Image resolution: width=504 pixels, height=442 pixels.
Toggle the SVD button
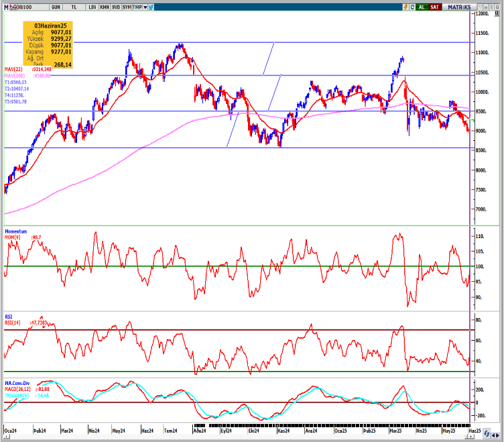[x=116, y=7]
